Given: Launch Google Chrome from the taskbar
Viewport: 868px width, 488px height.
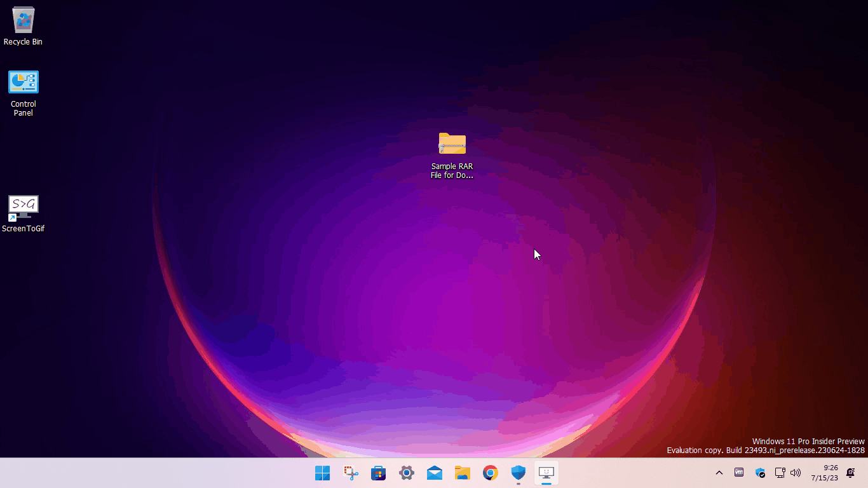Looking at the screenshot, I should point(491,473).
